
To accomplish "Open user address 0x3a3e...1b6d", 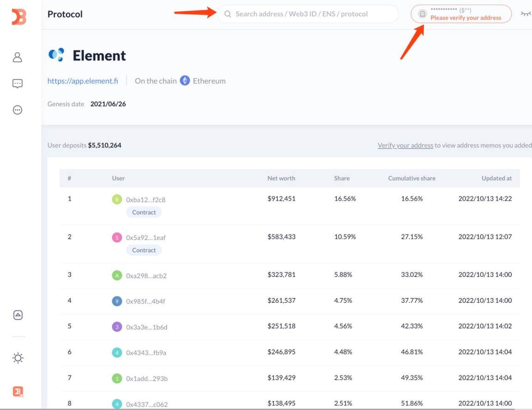I will (146, 327).
